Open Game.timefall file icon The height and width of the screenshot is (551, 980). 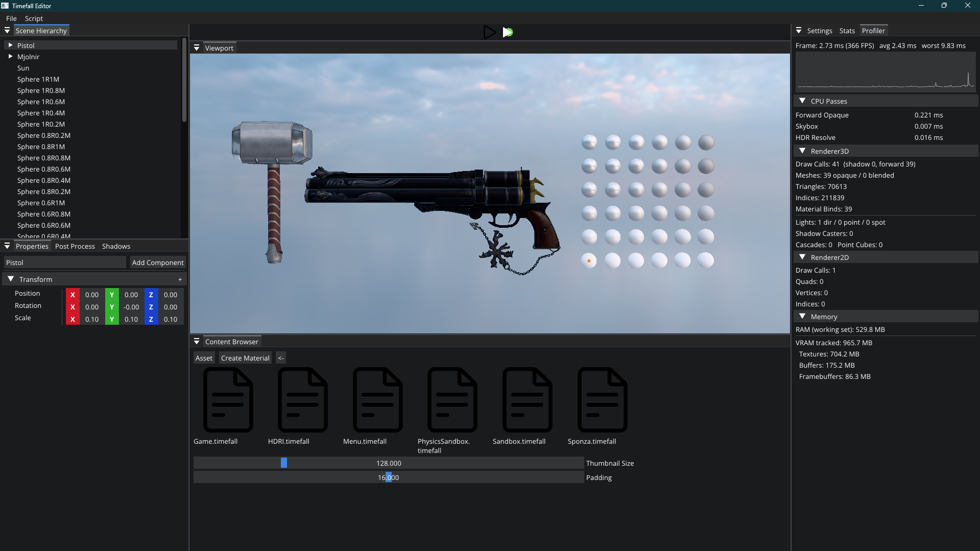click(228, 399)
